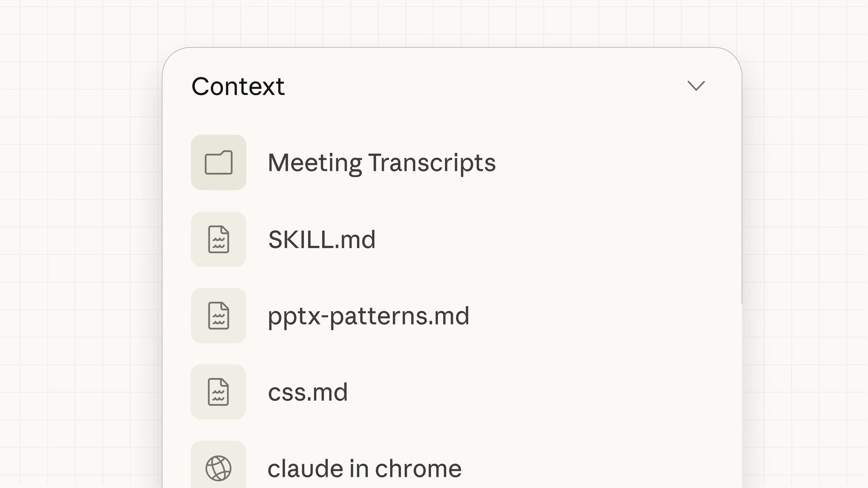
Task: Click the file icon beside css.md
Action: [x=218, y=392]
